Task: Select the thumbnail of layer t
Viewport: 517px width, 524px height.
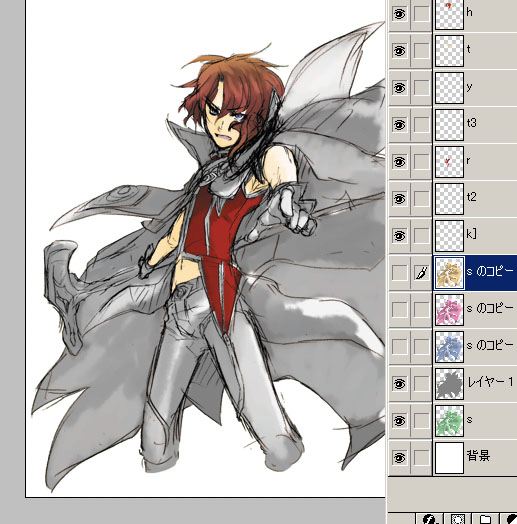Action: coord(449,51)
